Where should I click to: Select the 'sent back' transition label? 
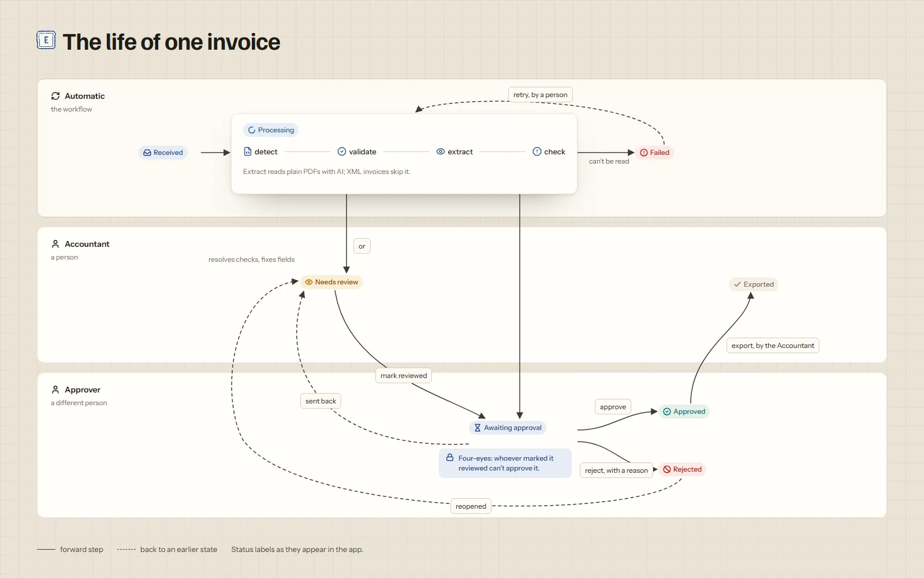[x=321, y=401]
